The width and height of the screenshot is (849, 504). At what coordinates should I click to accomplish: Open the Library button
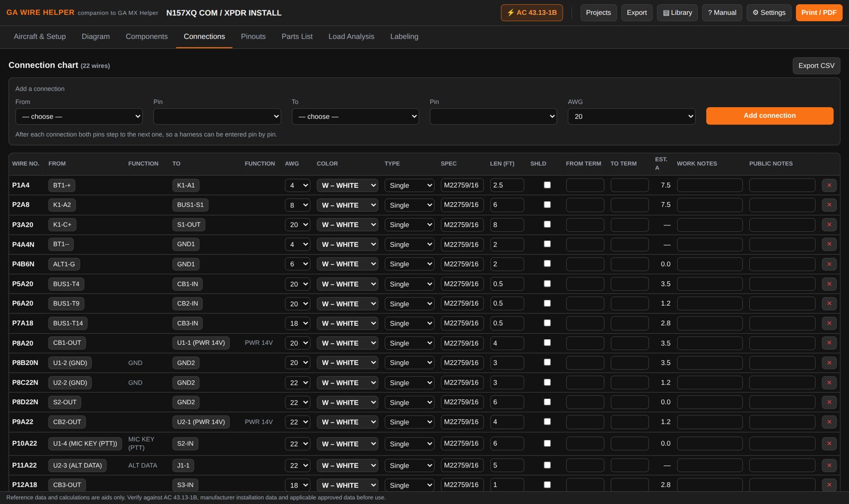click(677, 13)
